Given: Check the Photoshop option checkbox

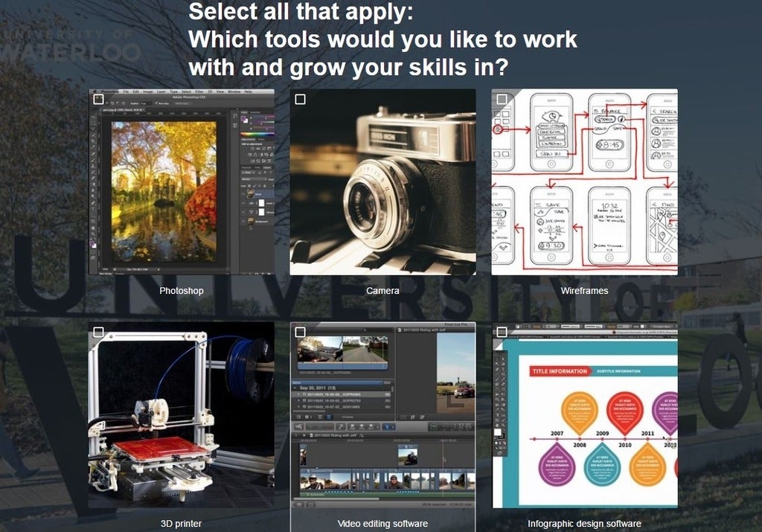Looking at the screenshot, I should tap(99, 97).
